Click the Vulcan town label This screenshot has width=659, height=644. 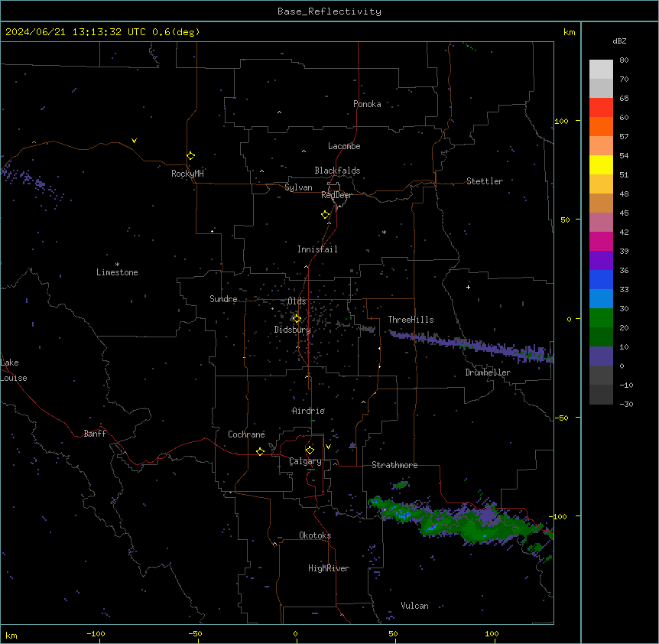point(414,606)
